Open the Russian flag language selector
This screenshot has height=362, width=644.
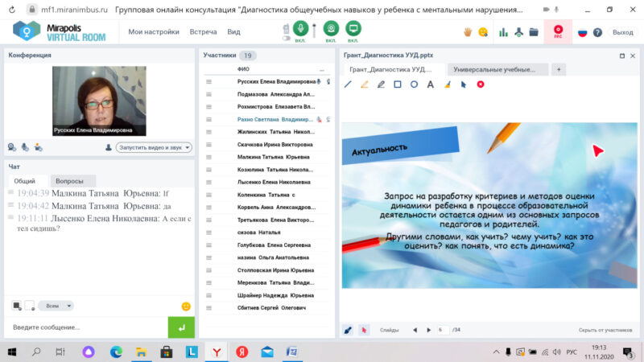click(x=582, y=32)
